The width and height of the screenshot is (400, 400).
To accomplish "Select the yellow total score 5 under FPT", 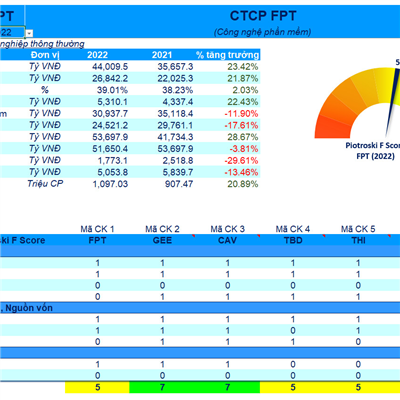I will [x=97, y=387].
